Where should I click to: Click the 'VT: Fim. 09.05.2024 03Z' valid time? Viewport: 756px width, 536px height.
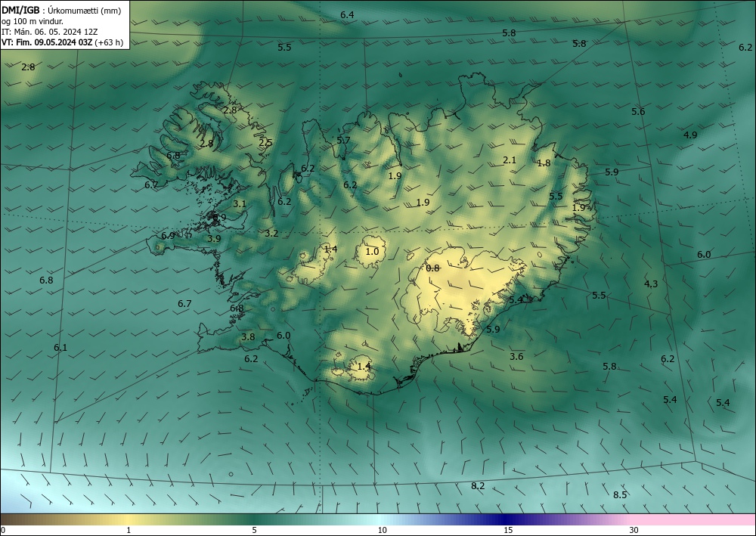coord(47,42)
